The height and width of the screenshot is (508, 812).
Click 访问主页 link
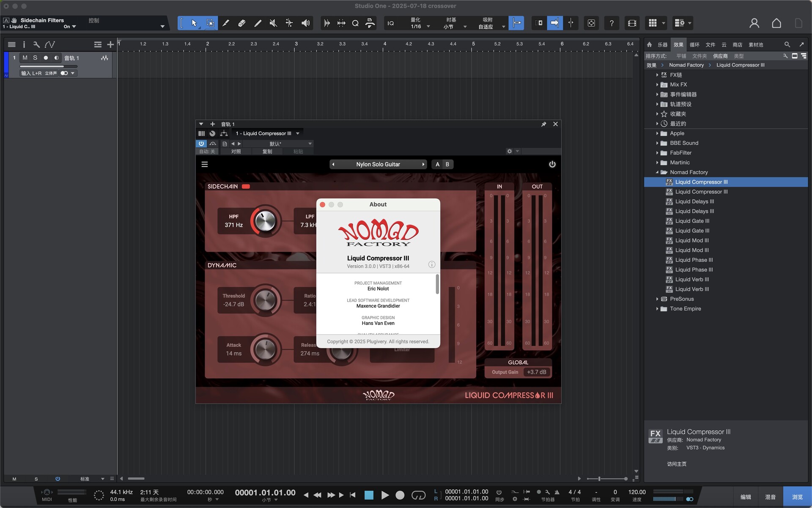[x=677, y=464]
